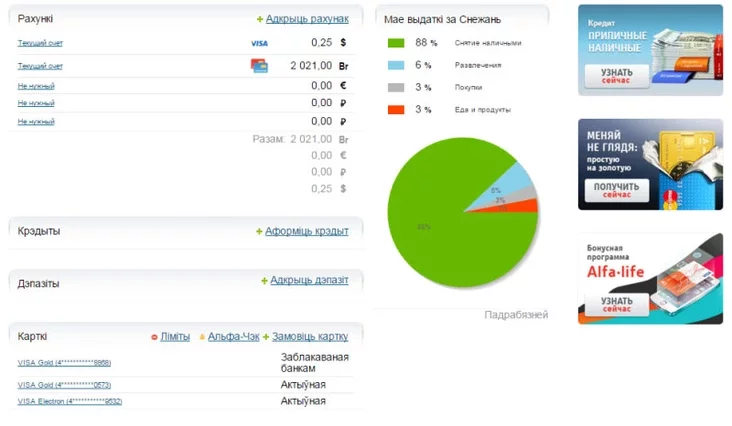
Task: Click the VISA logo on the dollar account
Action: [x=259, y=43]
